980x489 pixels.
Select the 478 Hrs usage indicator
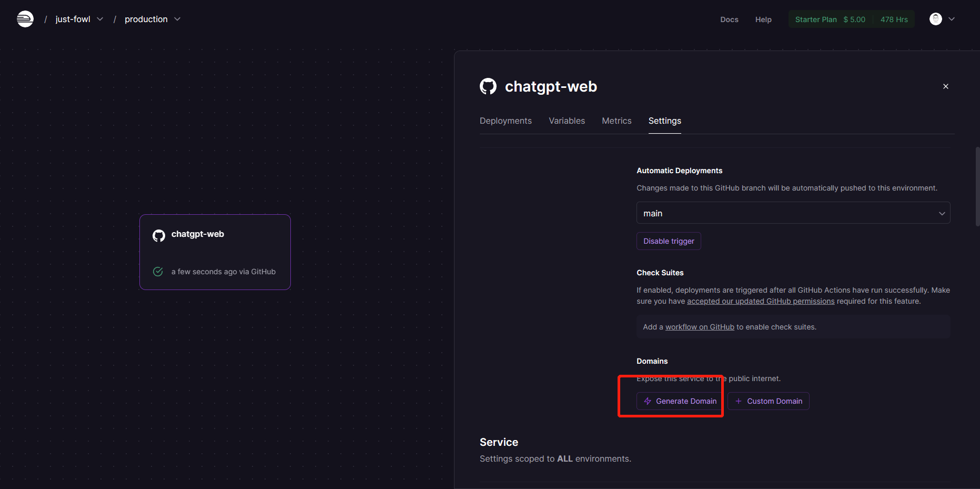pyautogui.click(x=894, y=19)
